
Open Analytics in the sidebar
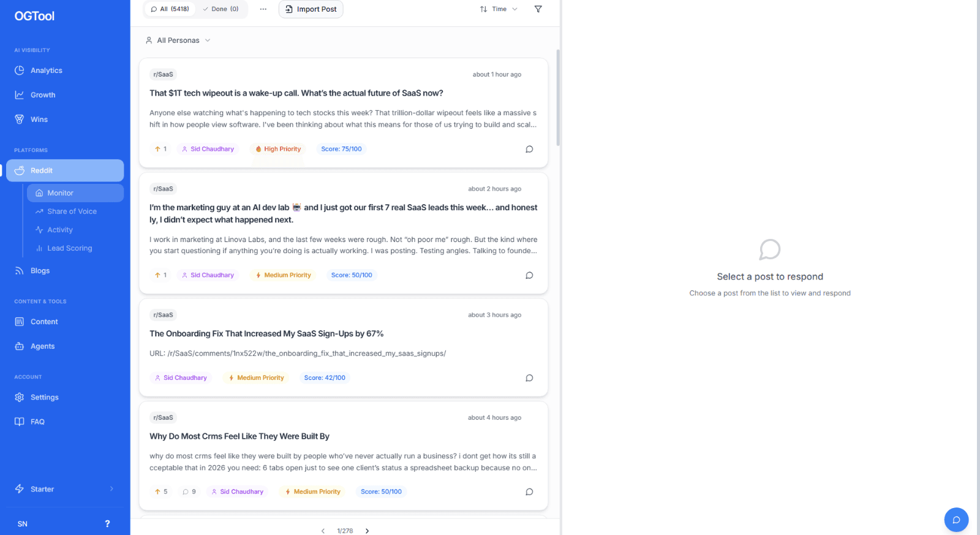click(47, 70)
